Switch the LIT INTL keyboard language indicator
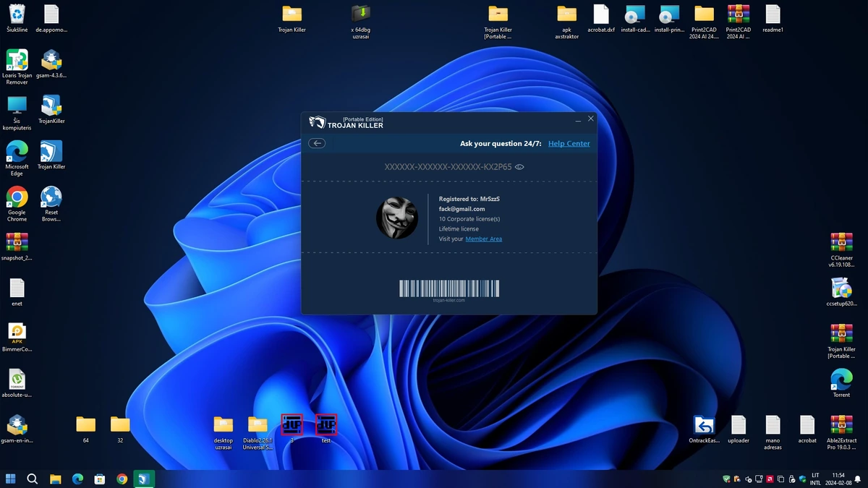868x488 pixels. click(x=815, y=479)
